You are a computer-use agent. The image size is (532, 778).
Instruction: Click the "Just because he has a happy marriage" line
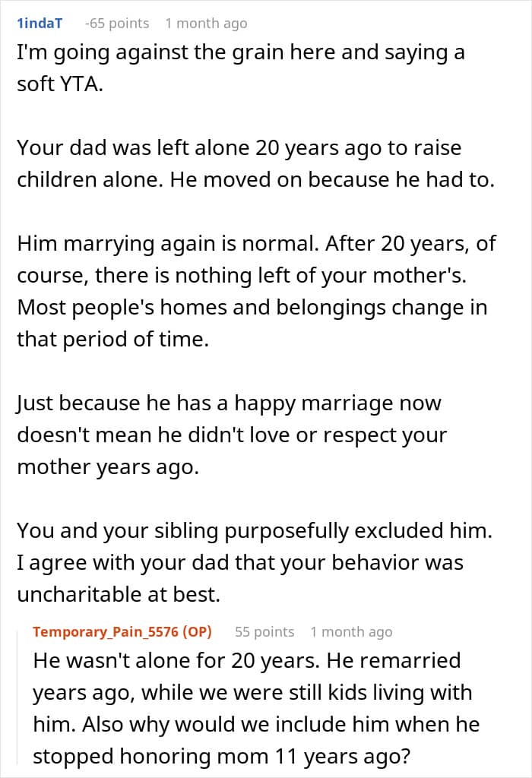coord(229,403)
